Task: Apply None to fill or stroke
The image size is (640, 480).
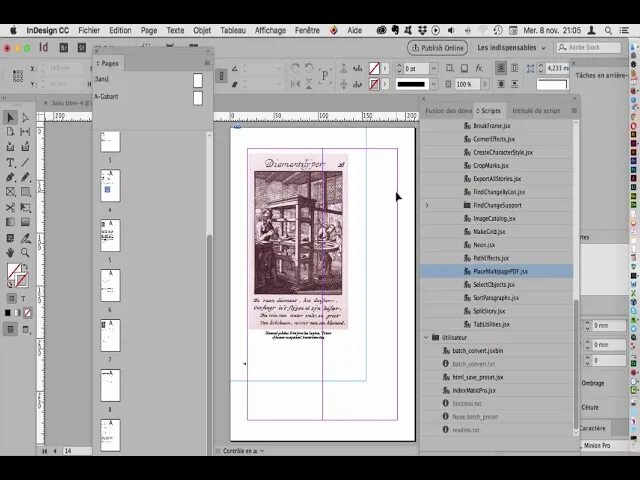Action: pos(27,313)
